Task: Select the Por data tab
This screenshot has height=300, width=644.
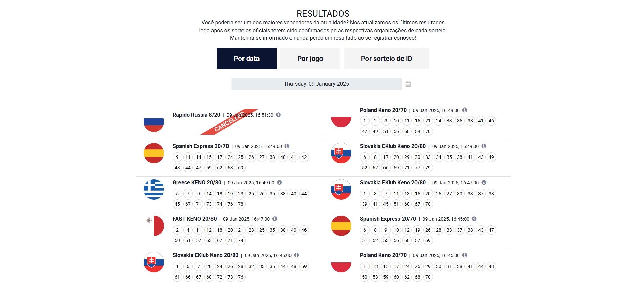Action: 247,59
